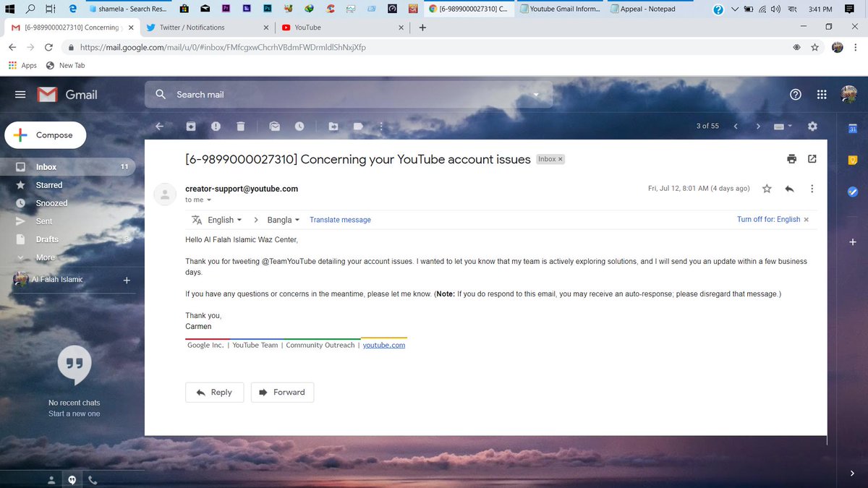Click inside the Search mail field
This screenshot has width=868, height=488.
tap(347, 95)
